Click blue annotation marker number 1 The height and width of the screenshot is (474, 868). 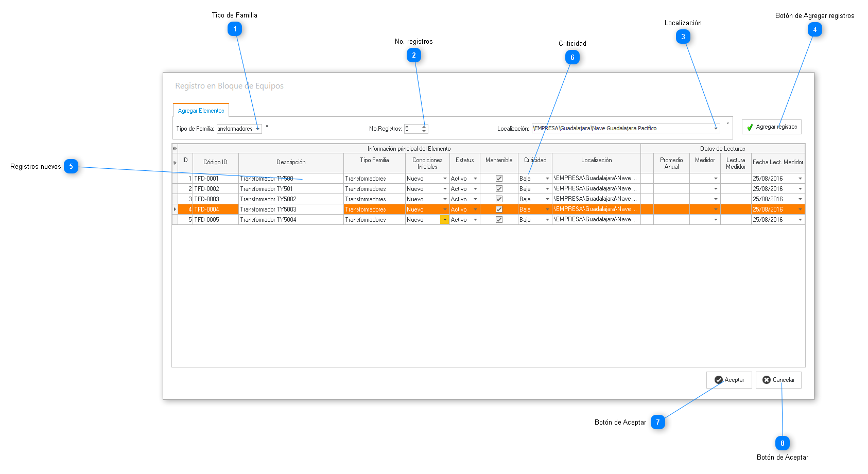click(x=235, y=29)
